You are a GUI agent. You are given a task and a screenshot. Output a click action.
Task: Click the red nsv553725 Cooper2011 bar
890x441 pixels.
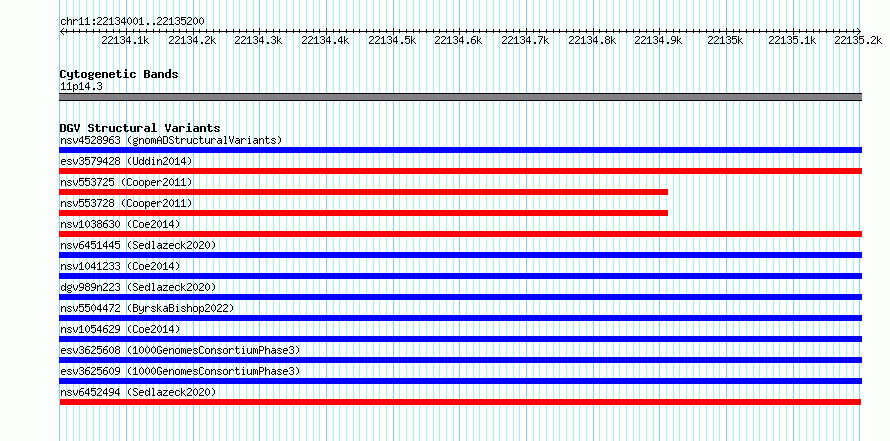[x=363, y=192]
